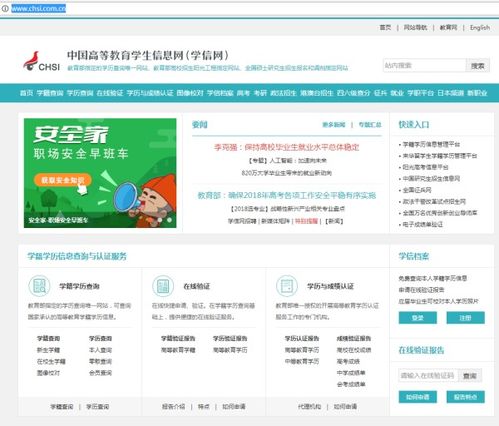
Task: Click 高等教育学籍 under 学籍验证报告
Action: tap(178, 350)
